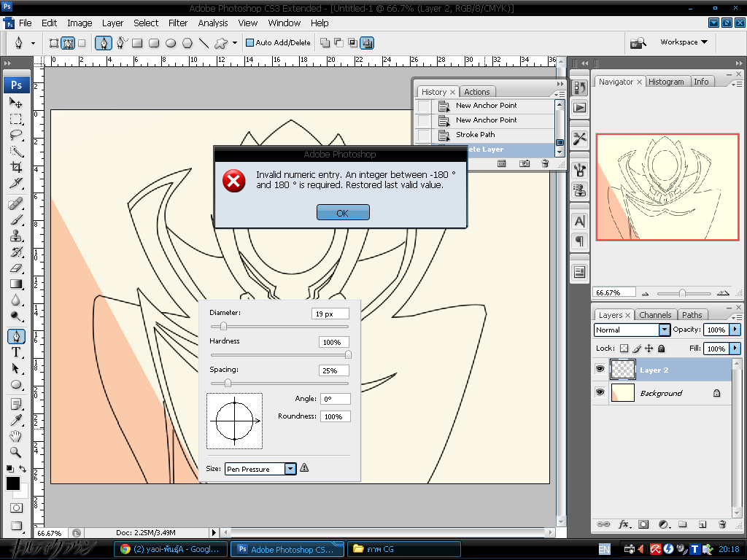Choose Custom Shape tool in options bar
Viewport: 747px width, 560px height.
point(221,43)
